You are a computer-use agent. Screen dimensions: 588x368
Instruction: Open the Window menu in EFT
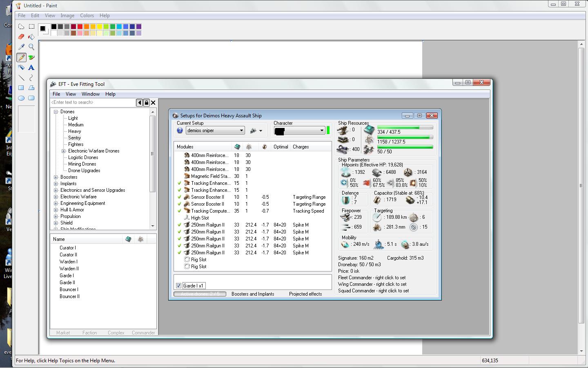point(91,94)
